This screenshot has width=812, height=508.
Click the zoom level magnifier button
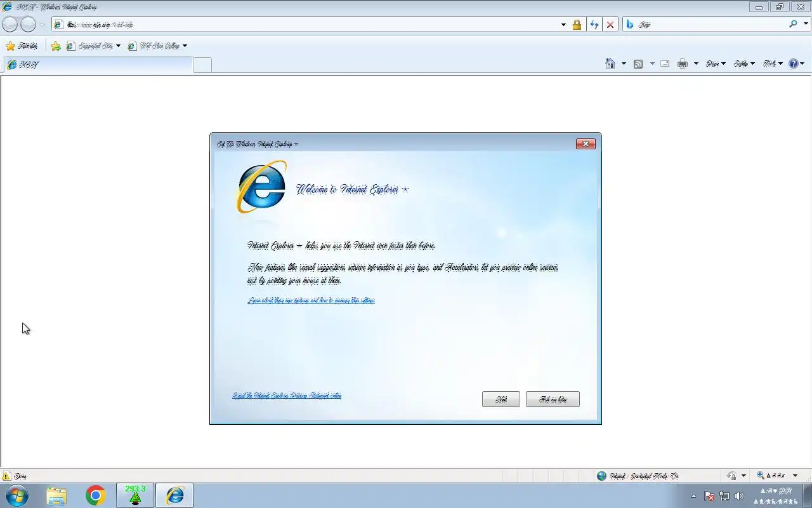click(771, 476)
